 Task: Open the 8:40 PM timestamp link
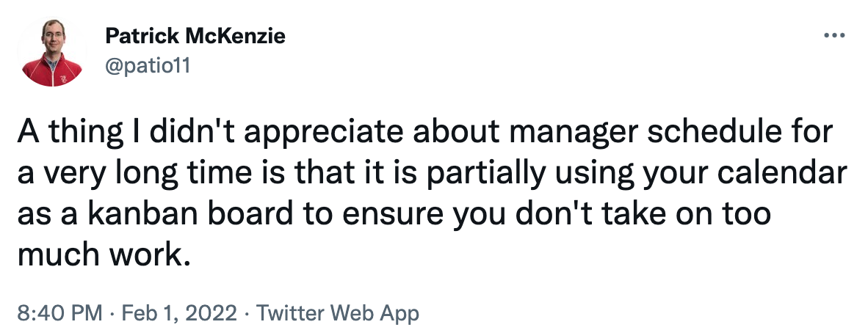pos(59,313)
